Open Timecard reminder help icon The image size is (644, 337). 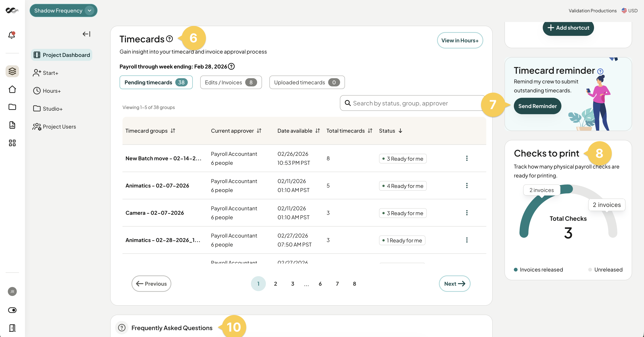click(600, 71)
